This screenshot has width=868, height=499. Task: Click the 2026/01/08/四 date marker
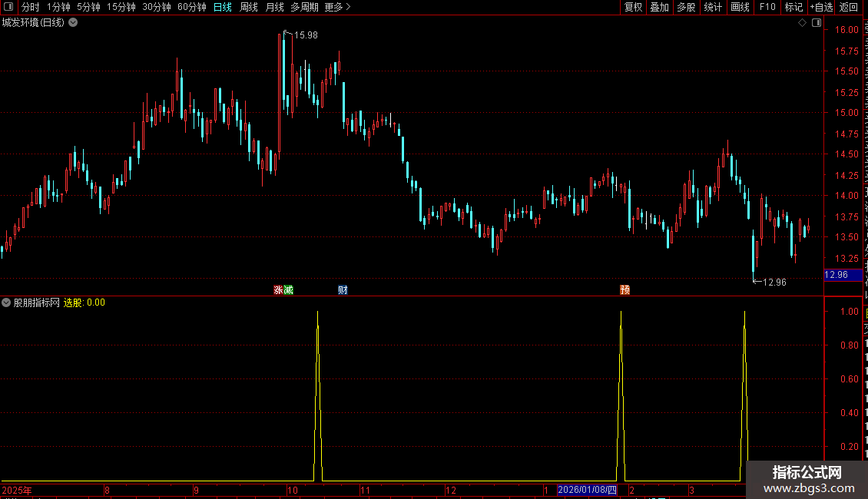tap(588, 490)
